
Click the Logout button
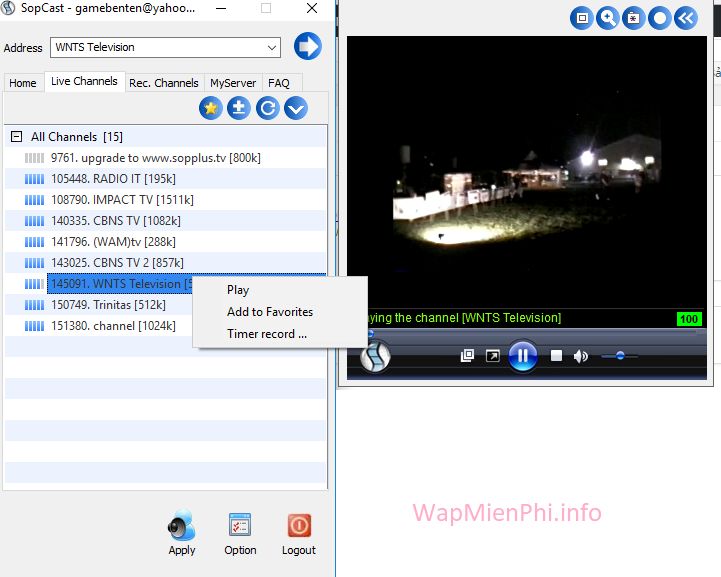(299, 533)
